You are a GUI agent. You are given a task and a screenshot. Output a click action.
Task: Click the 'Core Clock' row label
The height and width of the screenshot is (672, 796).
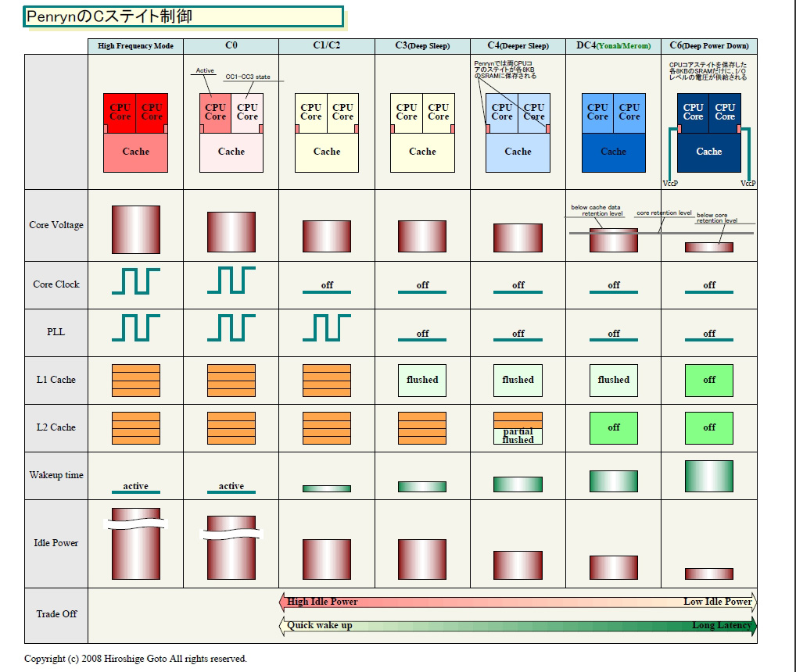(56, 284)
